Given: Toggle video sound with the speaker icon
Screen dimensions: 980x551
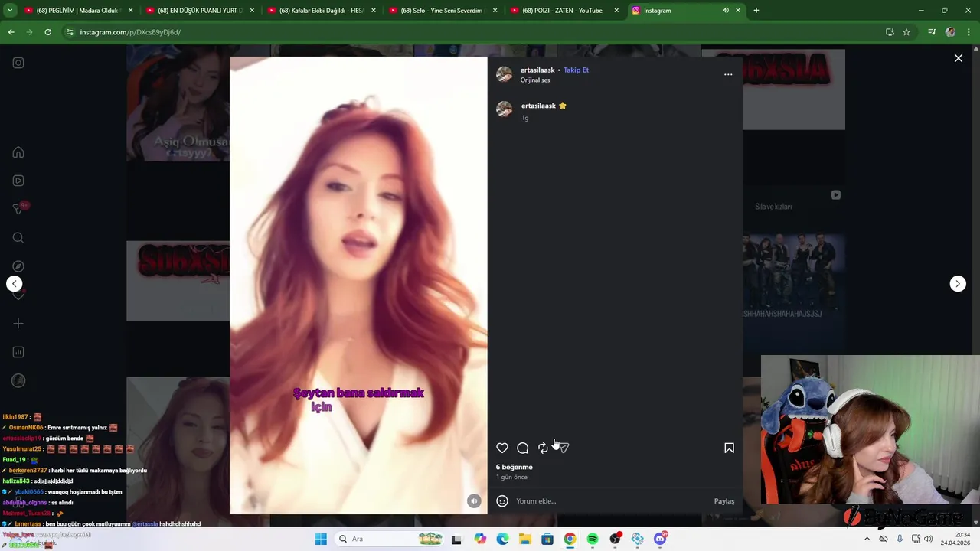Looking at the screenshot, I should (474, 501).
